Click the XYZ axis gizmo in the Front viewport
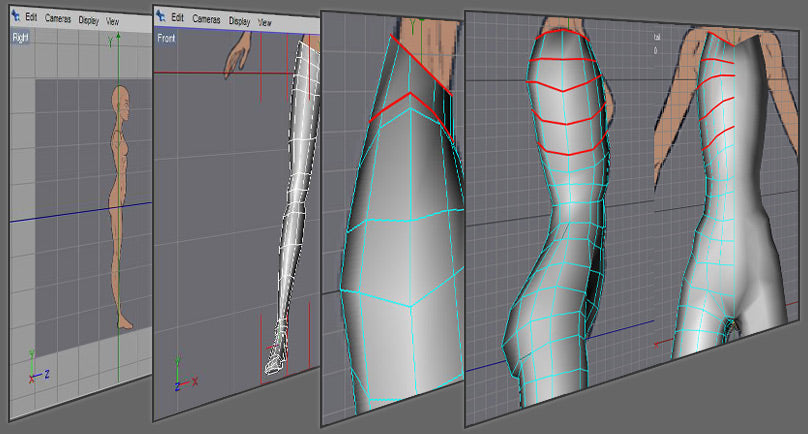808x434 pixels. point(186,374)
